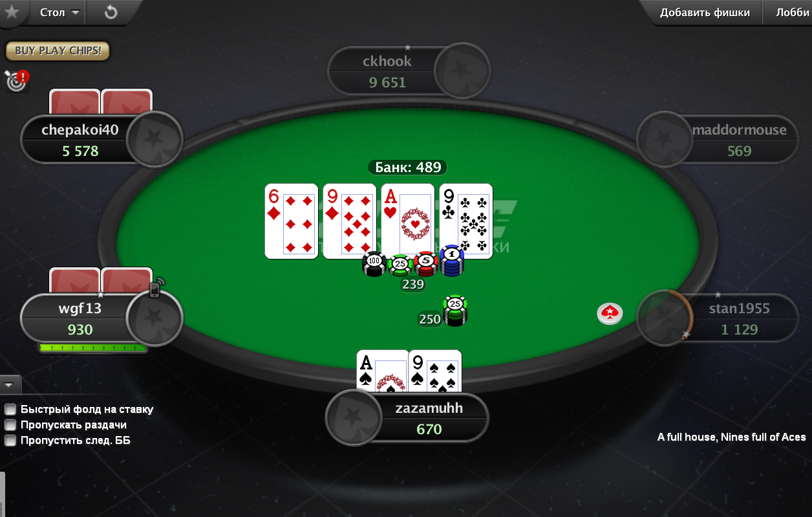The image size is (812, 517).
Task: Open the Стол dropdown menu
Action: pyautogui.click(x=59, y=12)
